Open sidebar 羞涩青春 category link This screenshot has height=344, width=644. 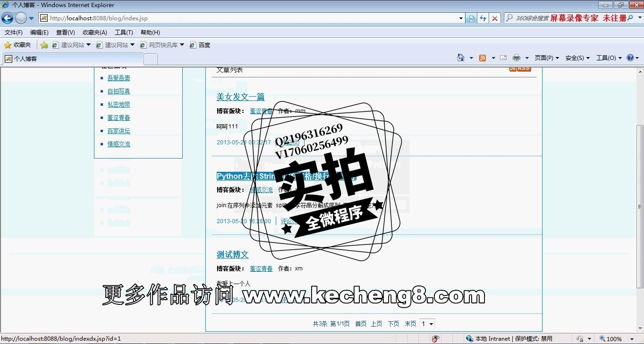[x=119, y=118]
